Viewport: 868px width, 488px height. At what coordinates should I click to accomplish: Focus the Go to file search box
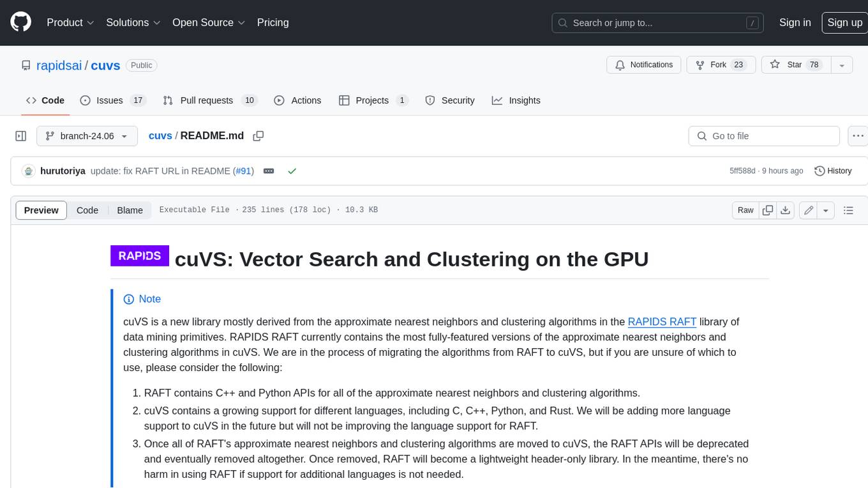click(764, 136)
